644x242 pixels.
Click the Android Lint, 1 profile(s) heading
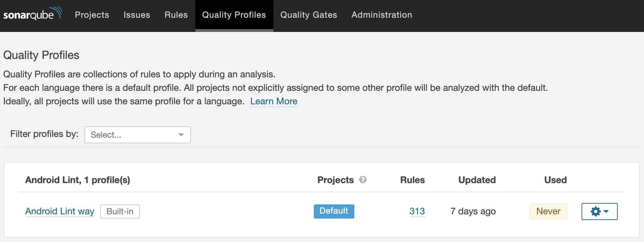pos(77,180)
